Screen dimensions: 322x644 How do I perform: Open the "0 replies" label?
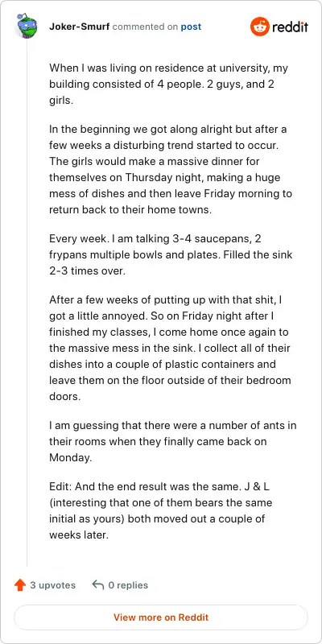click(128, 585)
